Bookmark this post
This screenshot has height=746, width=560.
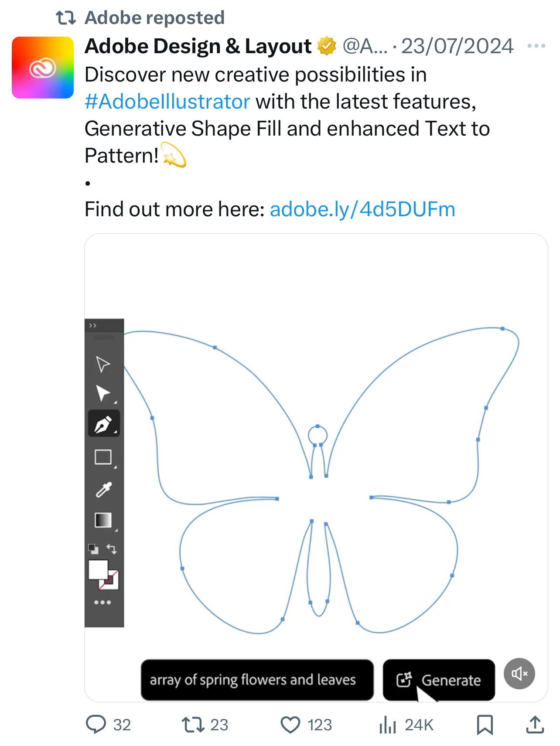pyautogui.click(x=485, y=725)
